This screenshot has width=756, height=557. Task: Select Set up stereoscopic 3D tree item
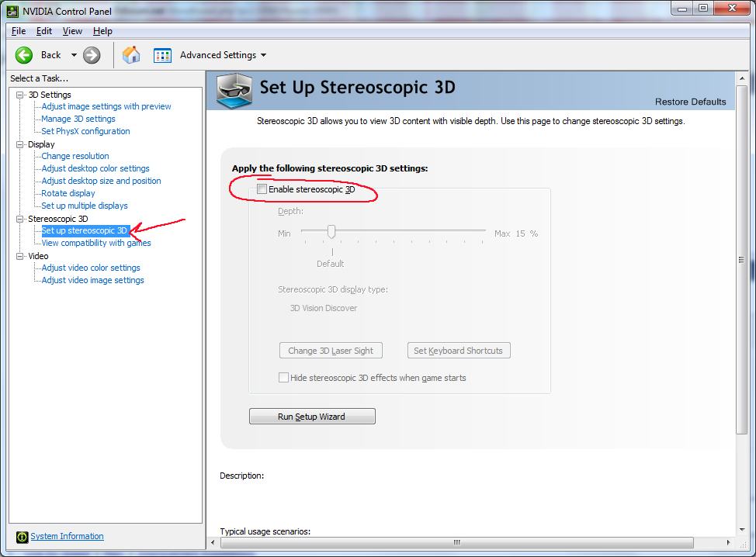[85, 231]
